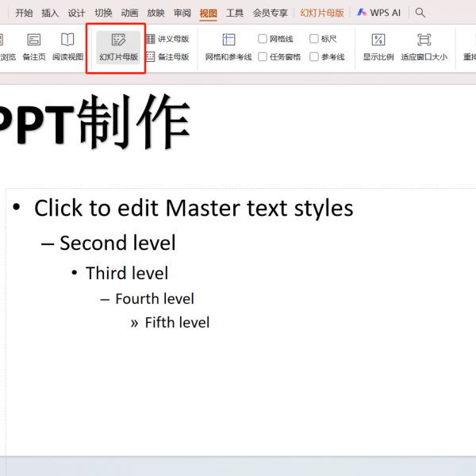
Task: Open Handout Master (讲义母版)
Action: [x=167, y=39]
